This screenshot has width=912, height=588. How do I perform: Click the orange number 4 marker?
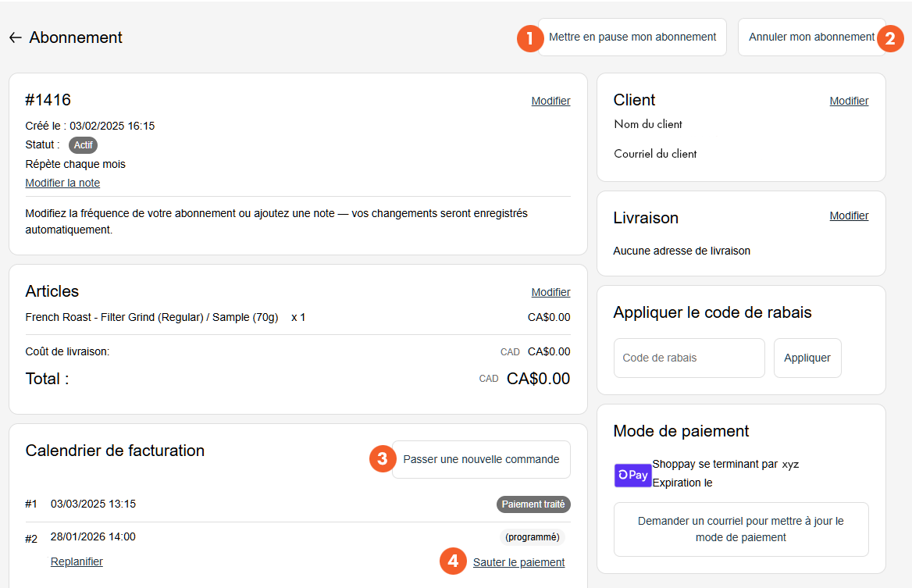[x=453, y=561]
